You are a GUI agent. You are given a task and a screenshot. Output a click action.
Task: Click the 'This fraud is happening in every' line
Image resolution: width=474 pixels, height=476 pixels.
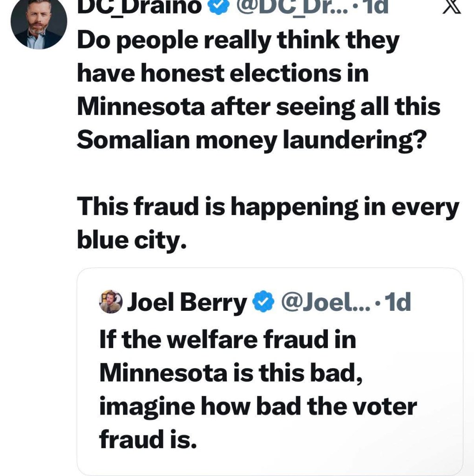(268, 207)
